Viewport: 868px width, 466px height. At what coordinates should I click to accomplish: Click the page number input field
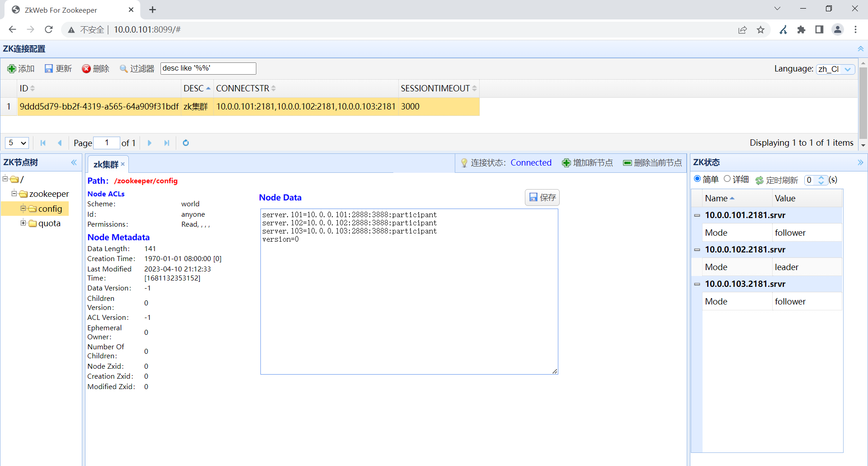[107, 143]
